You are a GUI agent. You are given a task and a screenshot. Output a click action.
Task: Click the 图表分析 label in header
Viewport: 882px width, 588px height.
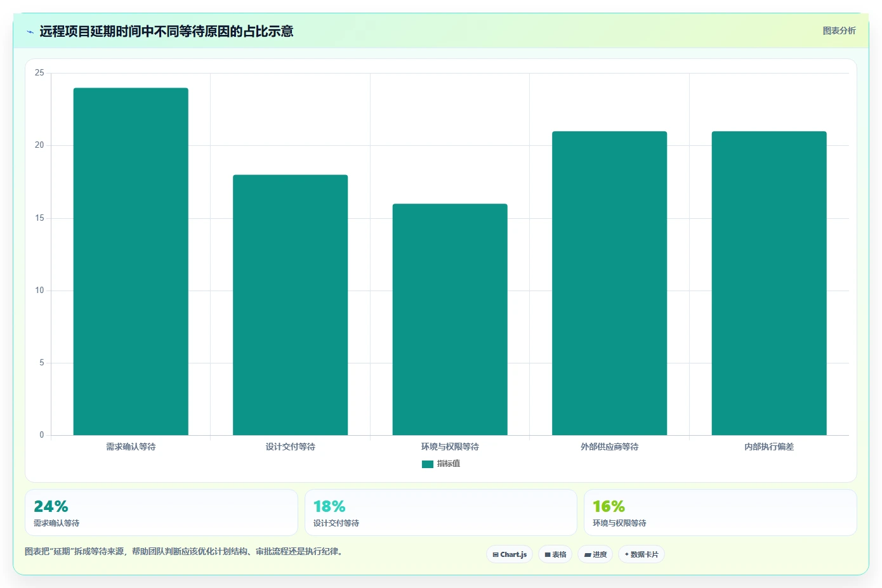point(839,30)
